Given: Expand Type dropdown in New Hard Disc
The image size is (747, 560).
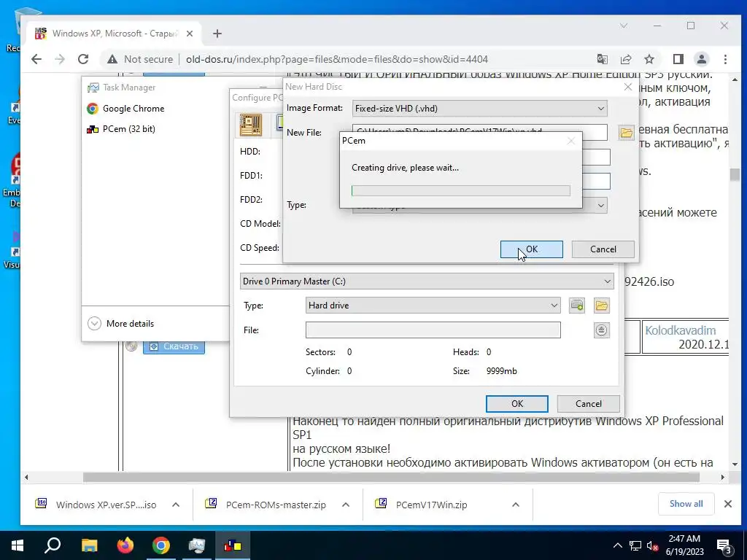Looking at the screenshot, I should coord(601,205).
